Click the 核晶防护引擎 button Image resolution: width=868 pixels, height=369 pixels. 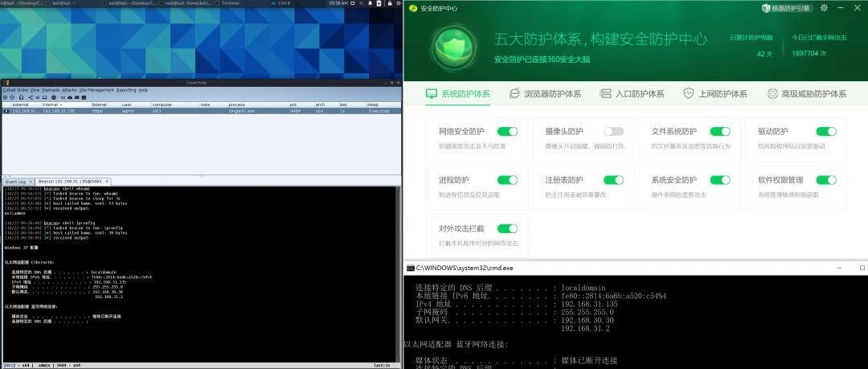[x=786, y=8]
